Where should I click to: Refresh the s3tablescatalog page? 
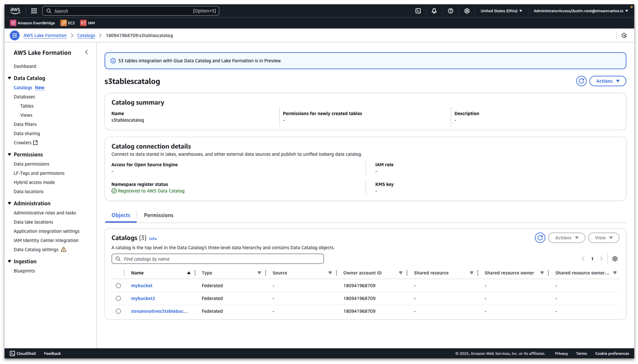coord(581,81)
